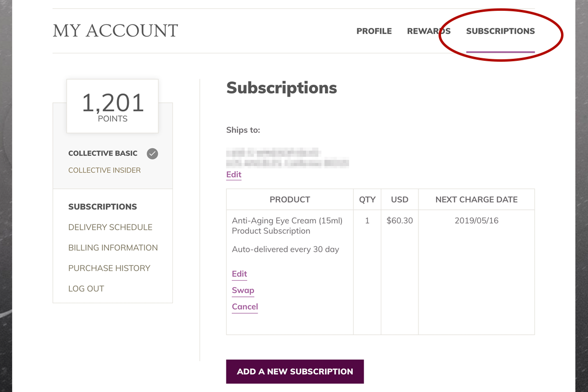
Task: Select the Subscriptions tab in top navigation
Action: [x=500, y=31]
